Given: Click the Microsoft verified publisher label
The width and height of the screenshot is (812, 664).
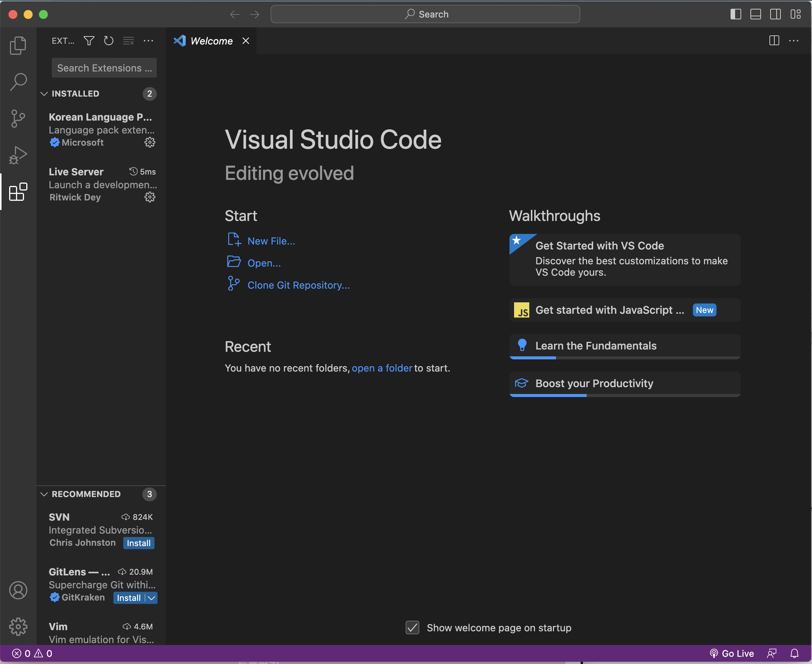Looking at the screenshot, I should click(x=76, y=143).
